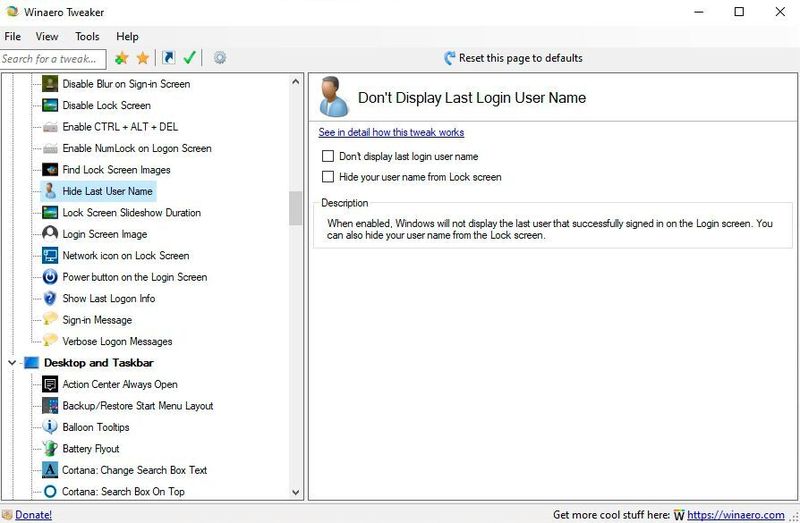Screen dimensions: 800x523
Task: Click the Sign-in Message bubble icon
Action: point(50,319)
